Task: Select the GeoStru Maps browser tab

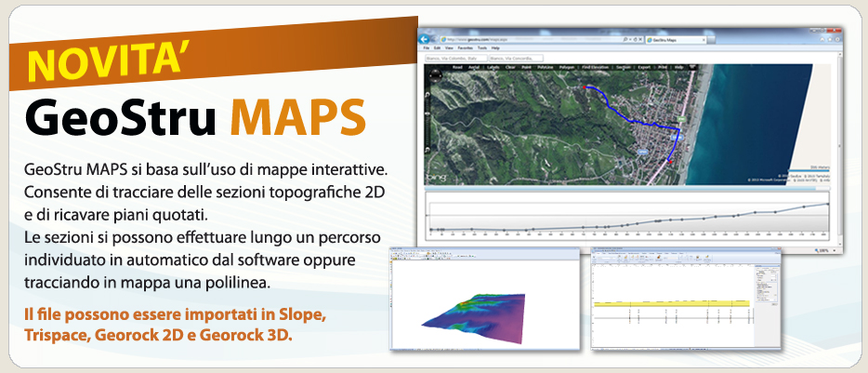Action: pyautogui.click(x=676, y=40)
